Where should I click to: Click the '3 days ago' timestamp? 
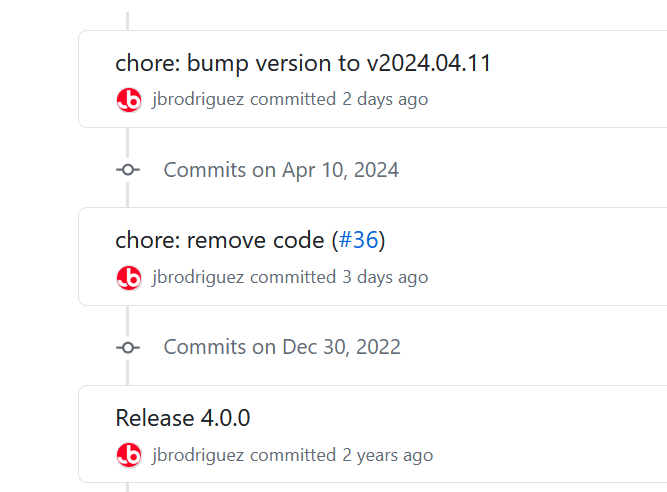[385, 277]
